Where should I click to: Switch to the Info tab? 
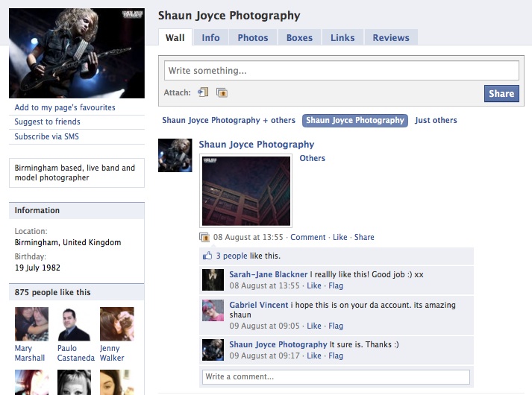(210, 37)
